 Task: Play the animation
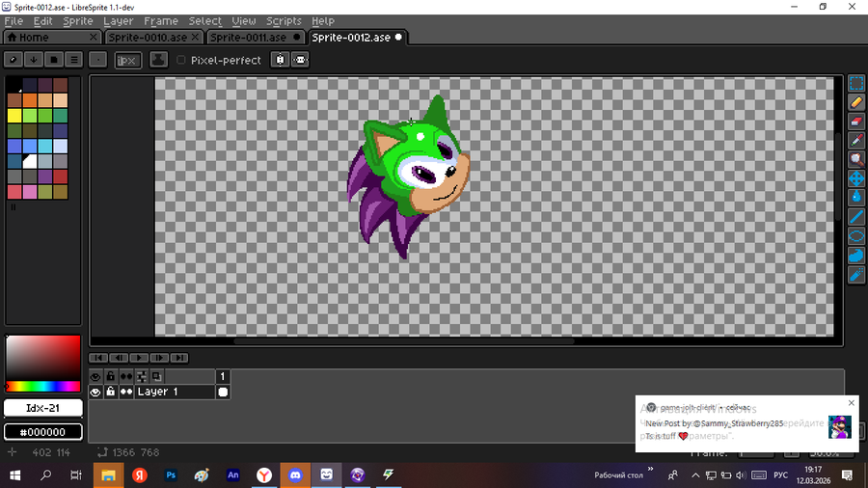[139, 358]
